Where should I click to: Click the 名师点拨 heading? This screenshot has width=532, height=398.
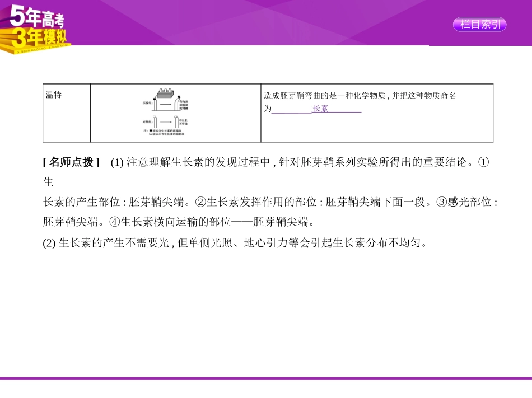pos(71,162)
